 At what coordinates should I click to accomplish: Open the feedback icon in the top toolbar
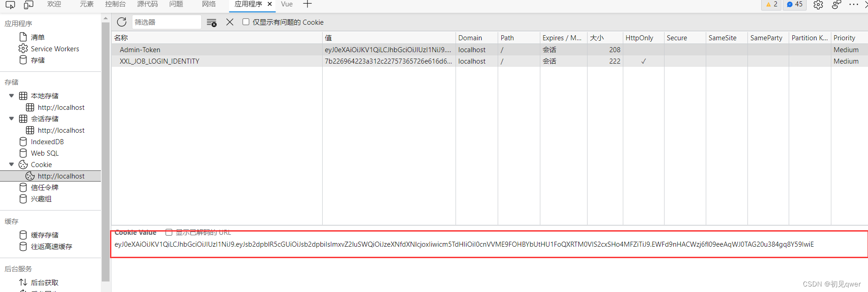(x=836, y=5)
